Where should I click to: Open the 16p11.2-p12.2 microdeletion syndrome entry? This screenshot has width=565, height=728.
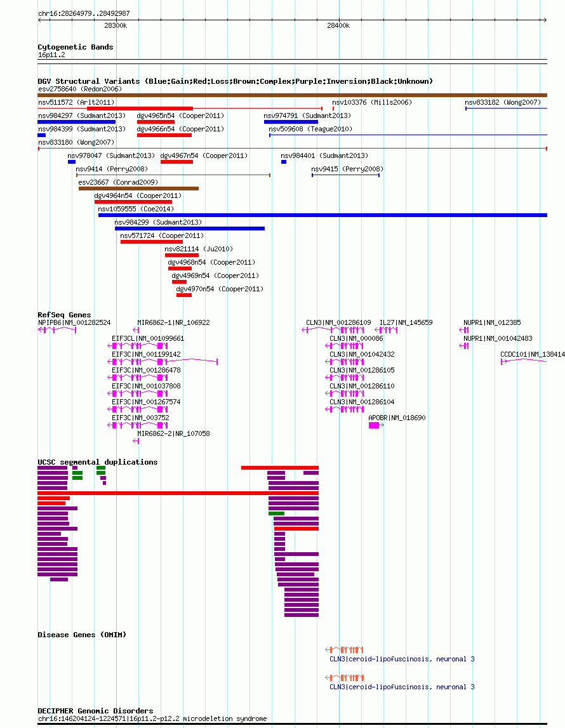tap(152, 718)
